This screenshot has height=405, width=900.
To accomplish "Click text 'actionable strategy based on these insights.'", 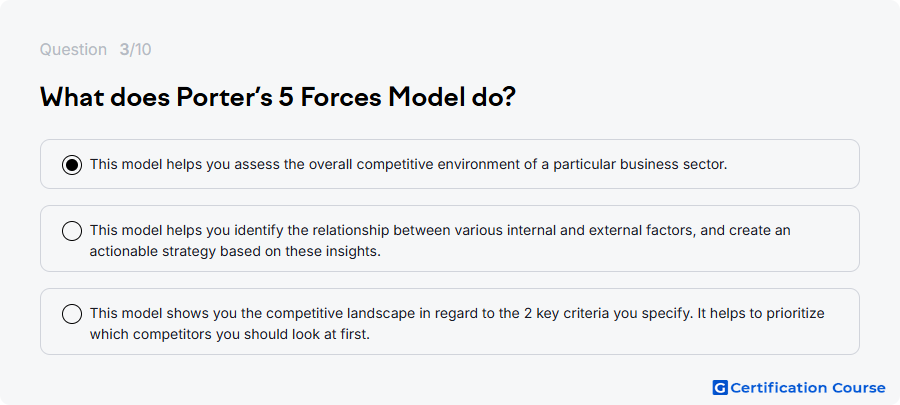I will [x=235, y=251].
